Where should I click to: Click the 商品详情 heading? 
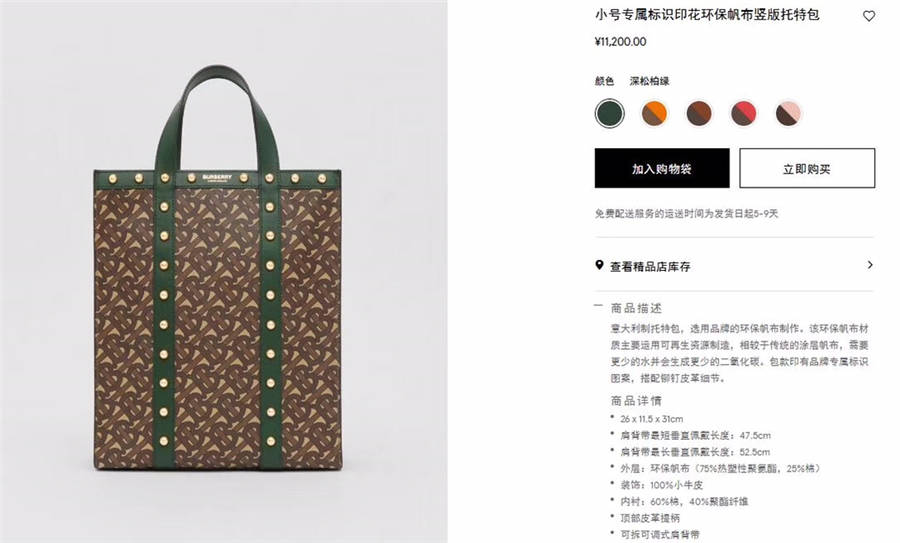[636, 401]
